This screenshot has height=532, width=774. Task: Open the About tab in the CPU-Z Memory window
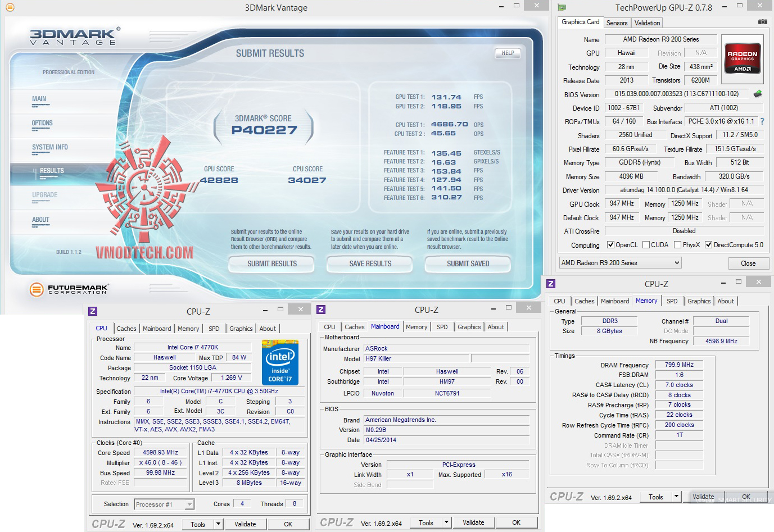[726, 301]
